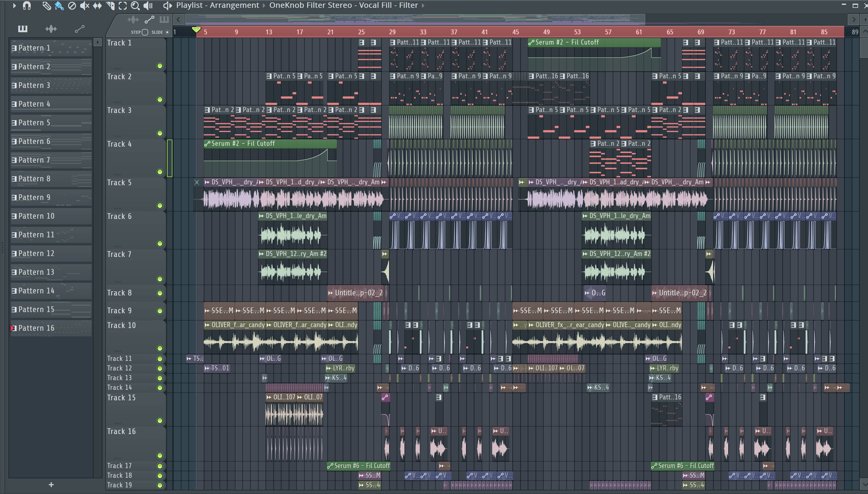Click Pattern 16 red selection marker

click(12, 328)
